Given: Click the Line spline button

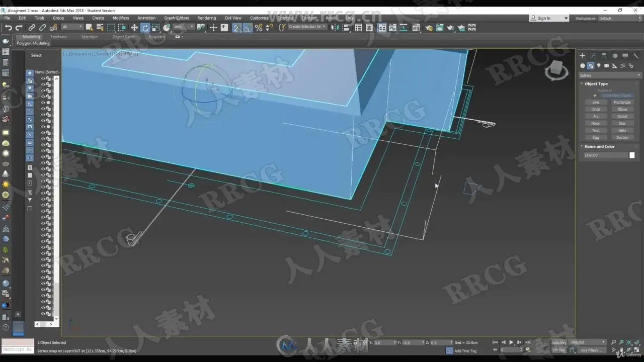Looking at the screenshot, I should [596, 103].
